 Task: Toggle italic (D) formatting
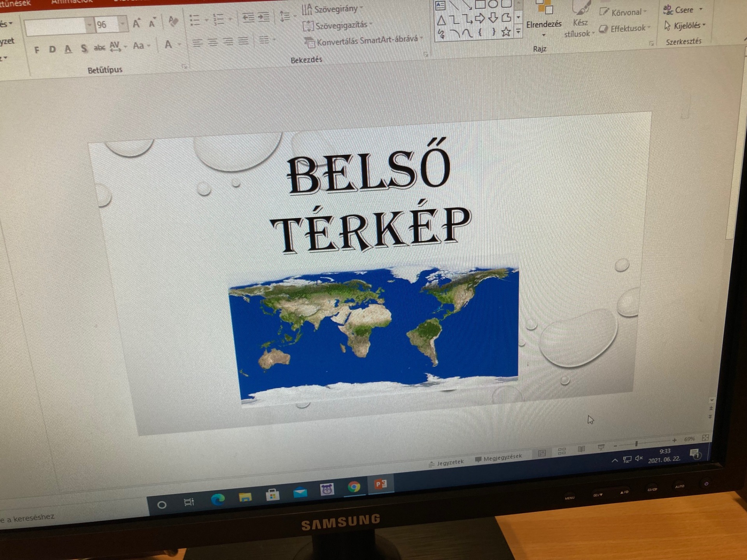(x=53, y=49)
